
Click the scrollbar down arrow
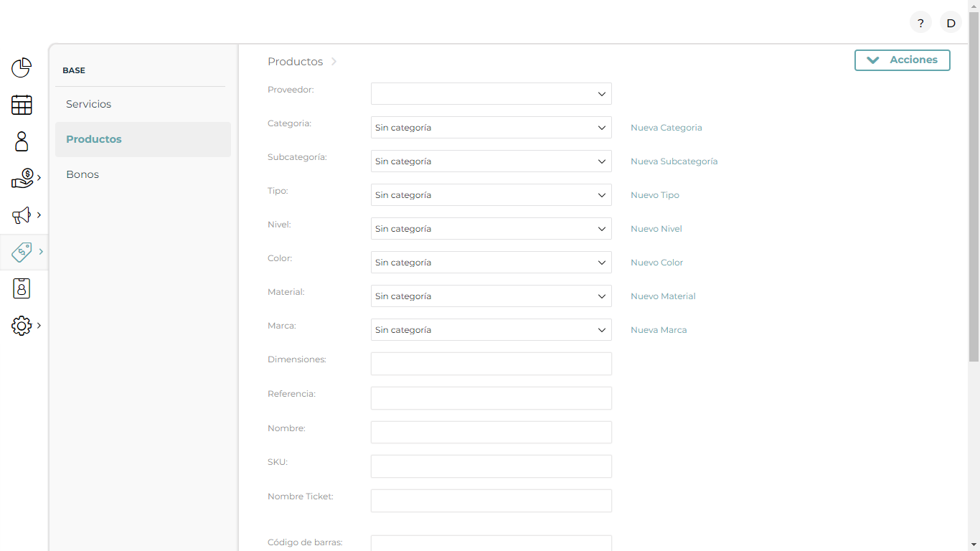coord(974,545)
